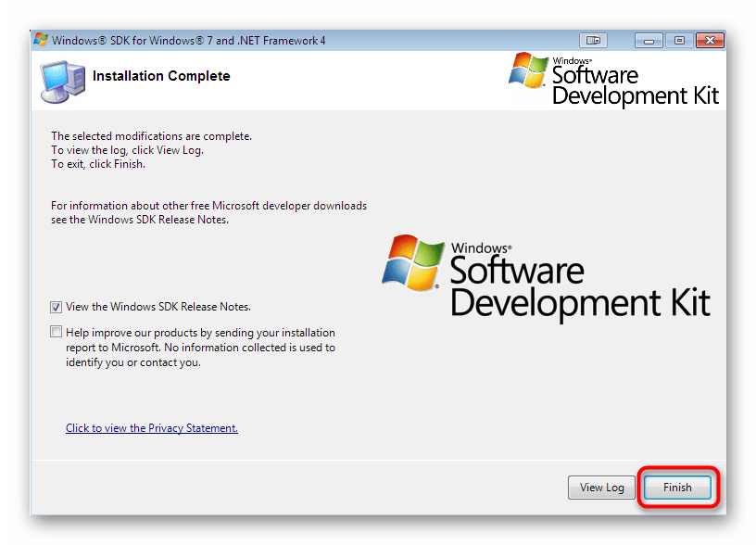Click the Finish button

tap(677, 488)
